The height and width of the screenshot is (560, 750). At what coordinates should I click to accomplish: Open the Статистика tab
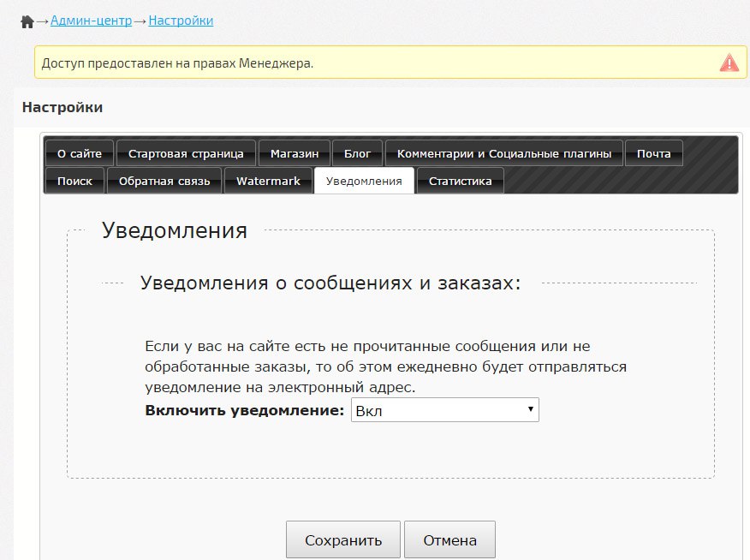point(460,182)
